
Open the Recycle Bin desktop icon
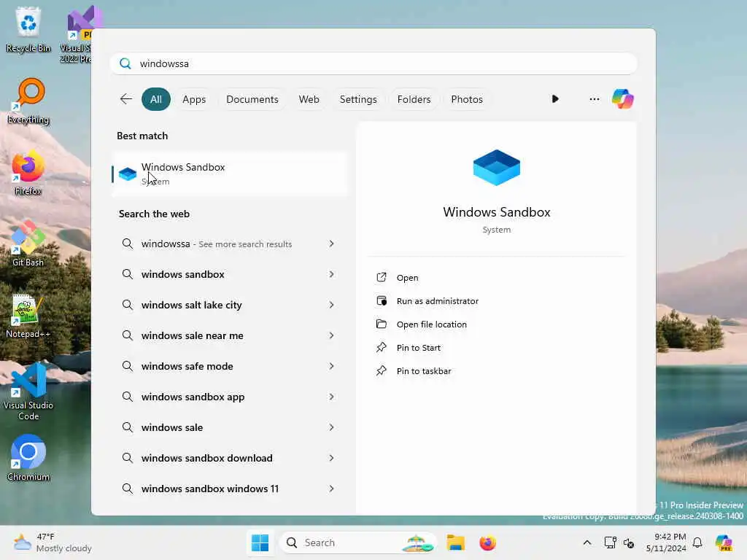(28, 29)
